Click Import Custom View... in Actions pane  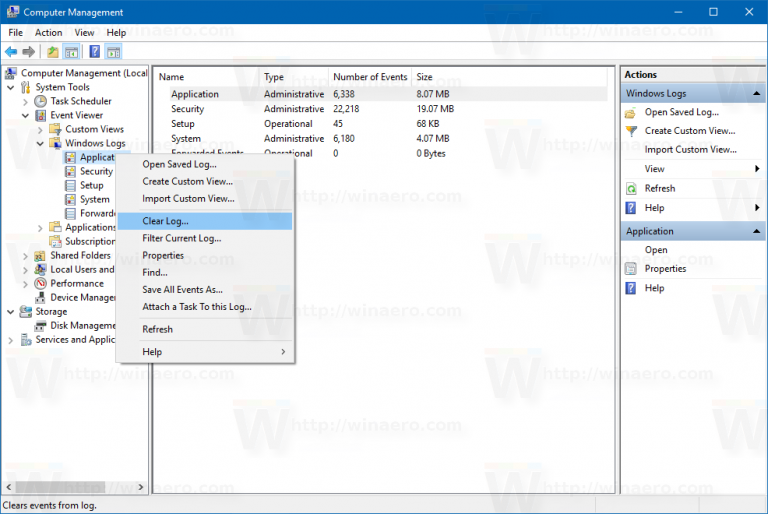690,150
